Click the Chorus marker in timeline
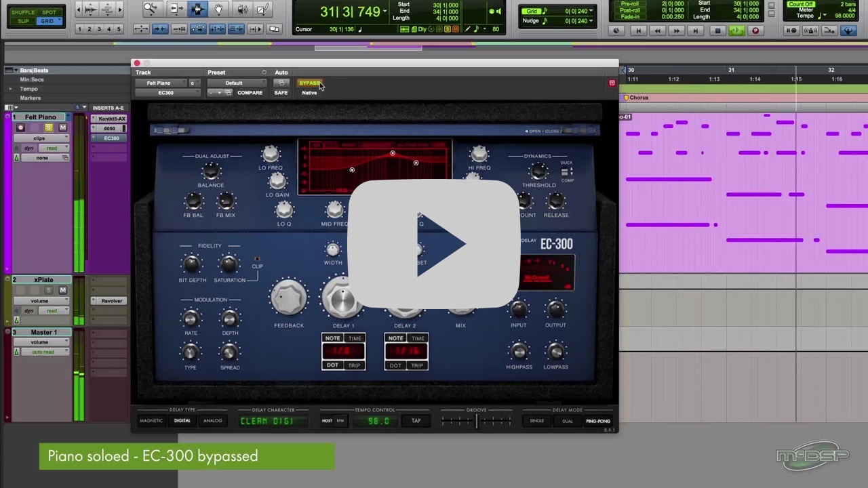The width and height of the screenshot is (868, 488). (635, 98)
